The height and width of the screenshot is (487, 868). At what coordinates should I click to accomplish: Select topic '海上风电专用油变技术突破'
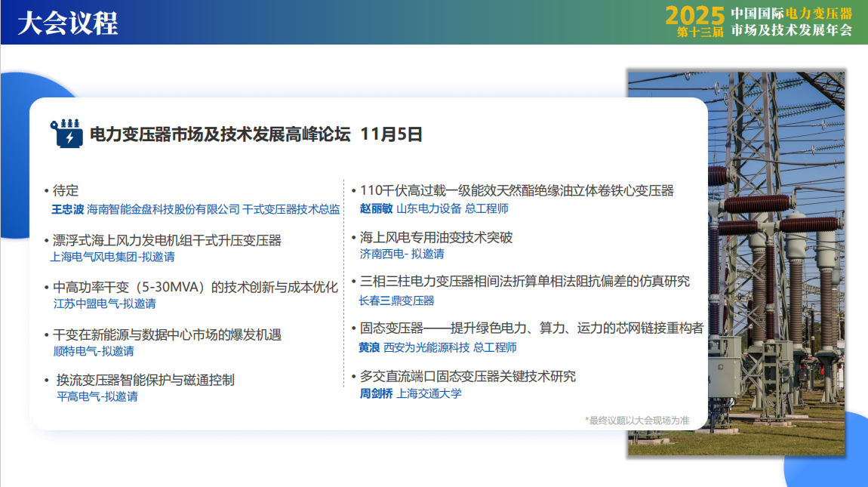click(x=436, y=237)
